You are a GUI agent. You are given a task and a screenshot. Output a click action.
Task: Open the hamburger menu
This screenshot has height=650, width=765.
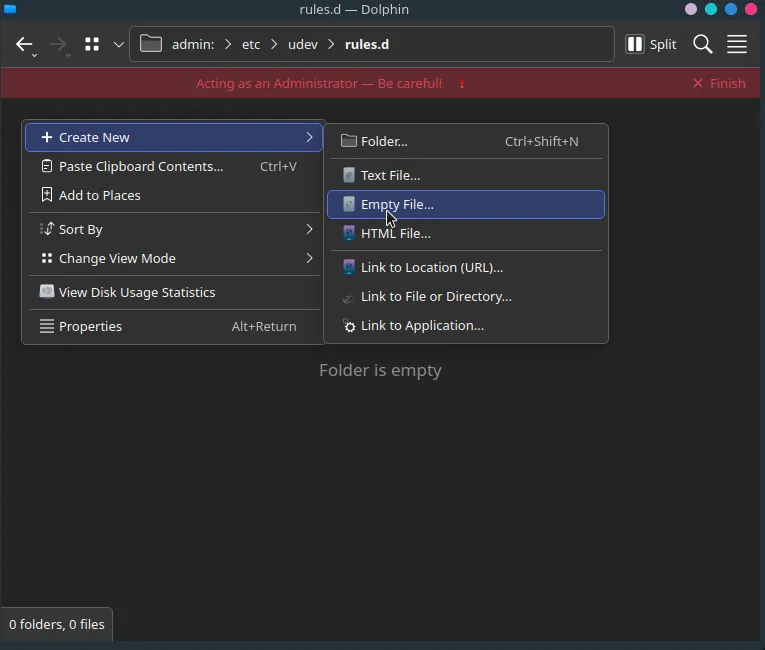[x=737, y=44]
